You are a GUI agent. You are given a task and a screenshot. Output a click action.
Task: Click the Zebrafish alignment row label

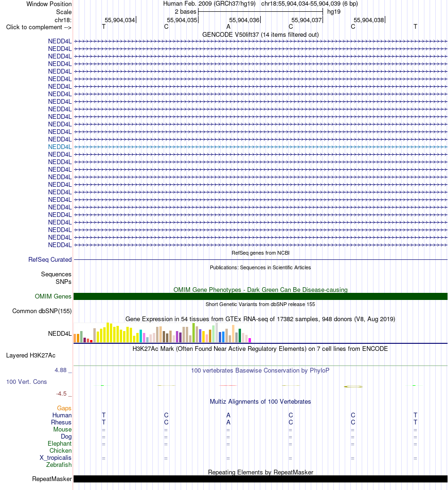[x=59, y=465]
